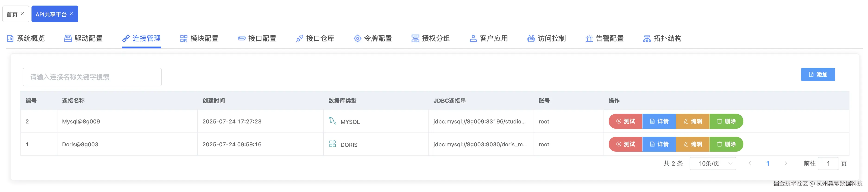Viewport: 868px width, 192px height.
Task: Click the 模块配置 grid icon
Action: pos(184,38)
